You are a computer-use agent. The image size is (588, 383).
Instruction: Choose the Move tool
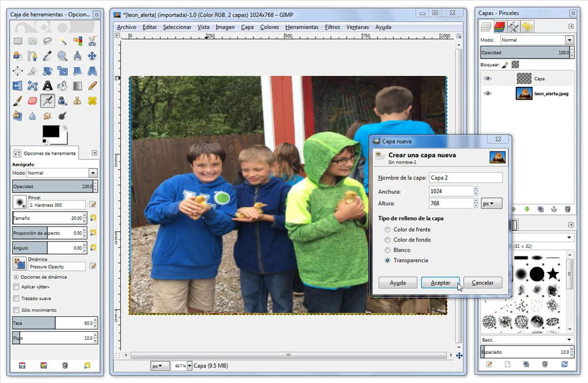92,56
